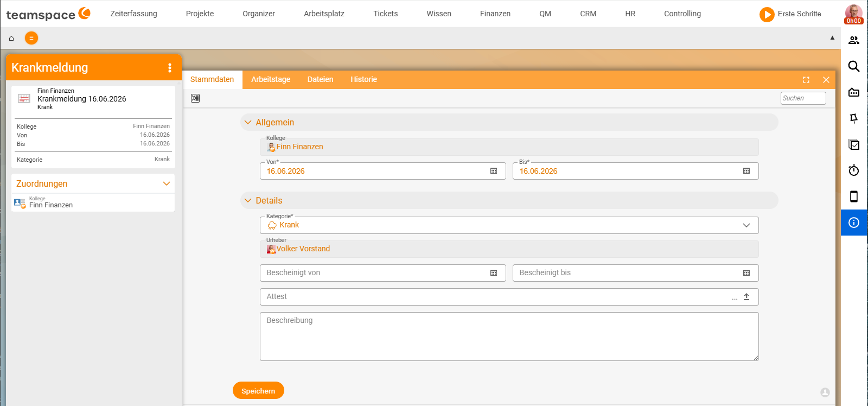Open the Bescheinigt von calendar picker
The width and height of the screenshot is (868, 406).
click(x=494, y=273)
